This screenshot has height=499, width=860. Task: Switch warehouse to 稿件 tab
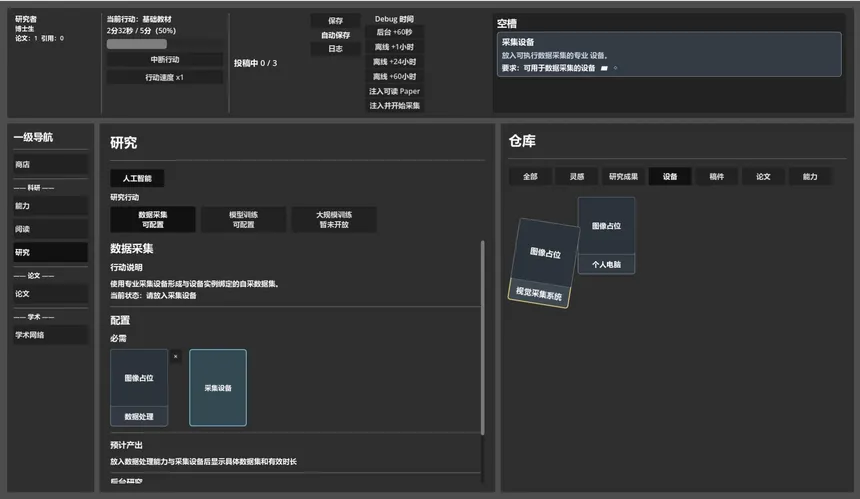(x=716, y=177)
